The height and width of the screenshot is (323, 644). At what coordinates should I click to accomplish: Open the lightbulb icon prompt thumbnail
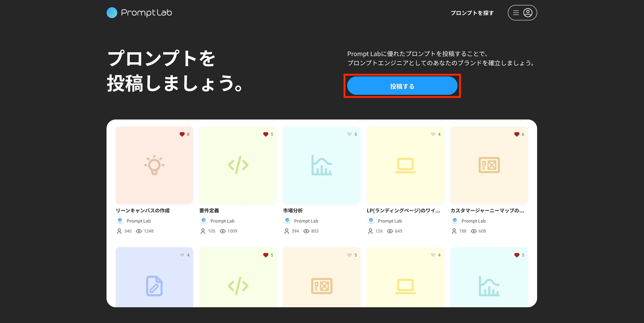point(154,165)
